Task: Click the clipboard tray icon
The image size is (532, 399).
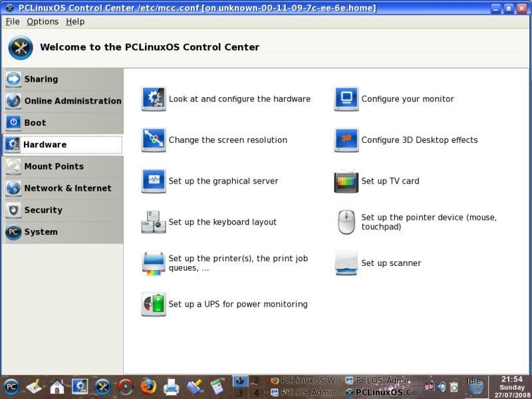Action: pyautogui.click(x=454, y=387)
